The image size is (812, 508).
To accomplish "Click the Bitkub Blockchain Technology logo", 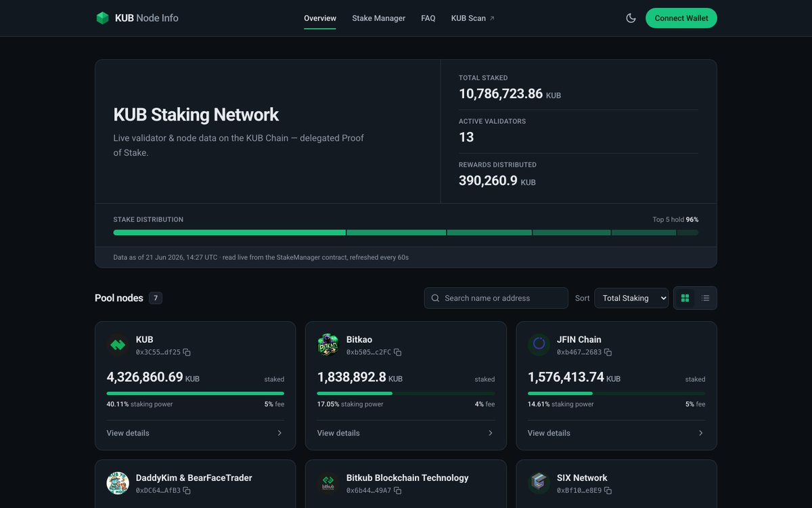I will coord(328,483).
